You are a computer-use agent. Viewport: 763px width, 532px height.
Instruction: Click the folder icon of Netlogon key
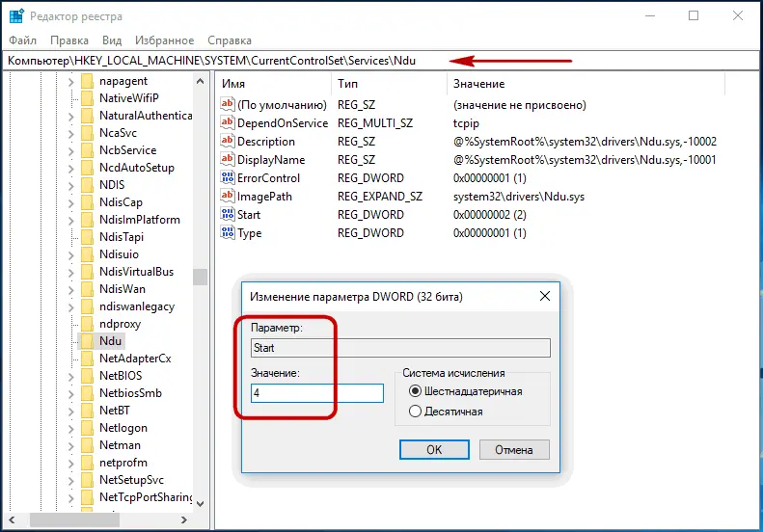click(x=87, y=428)
